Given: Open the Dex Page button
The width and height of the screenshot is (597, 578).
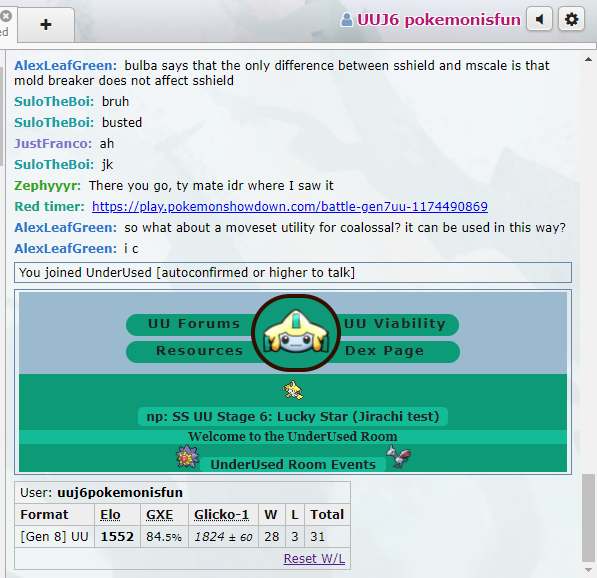Looking at the screenshot, I should [385, 351].
